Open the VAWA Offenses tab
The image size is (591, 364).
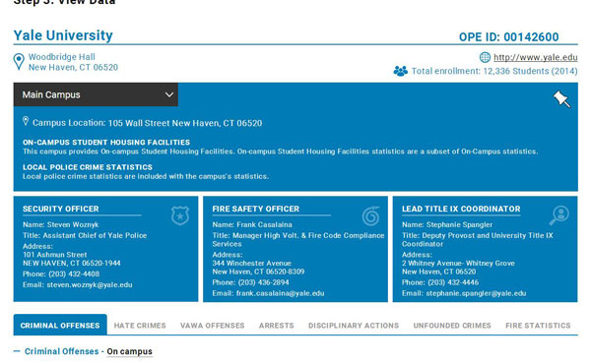coord(212,326)
